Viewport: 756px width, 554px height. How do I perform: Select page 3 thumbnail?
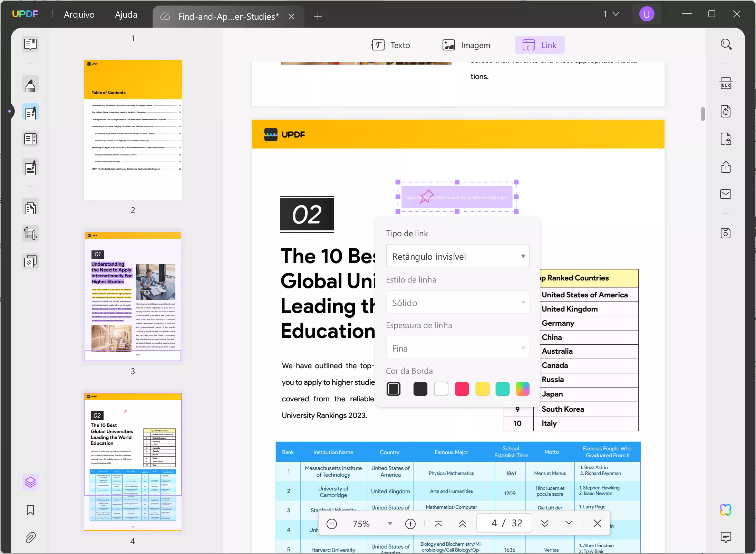click(133, 296)
